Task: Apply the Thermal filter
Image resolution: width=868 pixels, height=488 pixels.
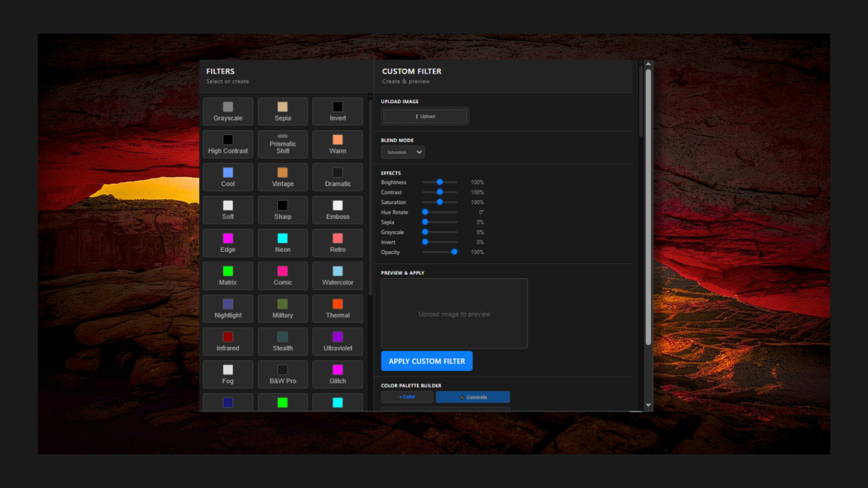Action: click(x=337, y=308)
